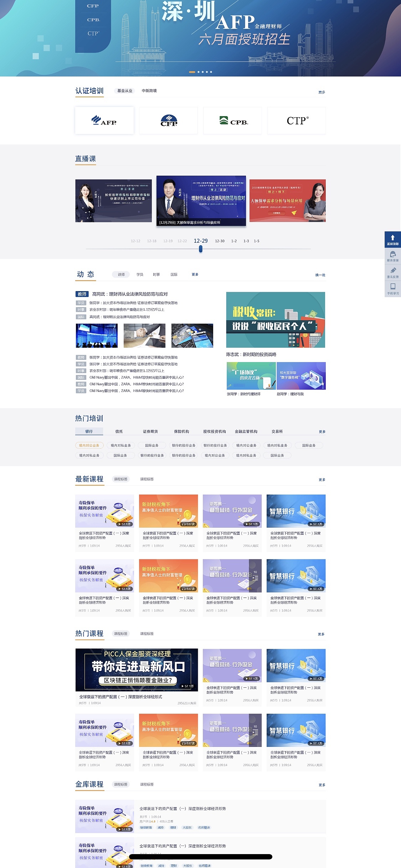This screenshot has width=401, height=868.
Task: Select CPB in the banner side panel
Action: [x=93, y=20]
